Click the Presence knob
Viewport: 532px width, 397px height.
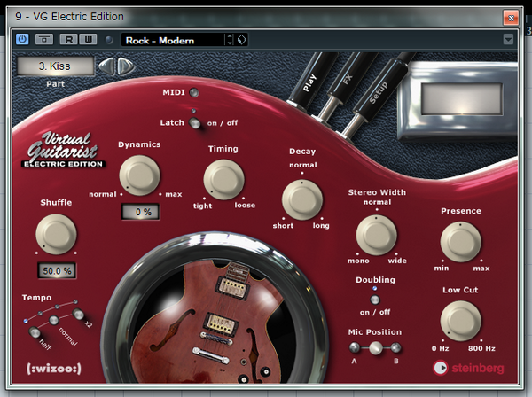460,242
